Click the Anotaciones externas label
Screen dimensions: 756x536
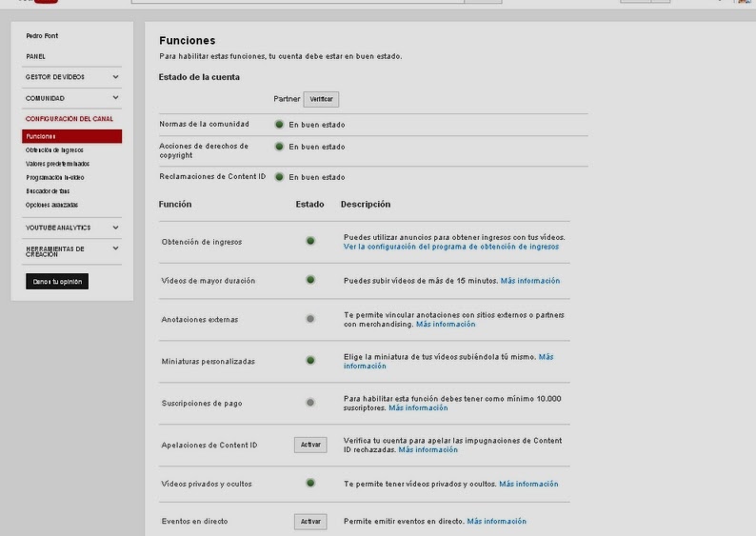(200, 320)
